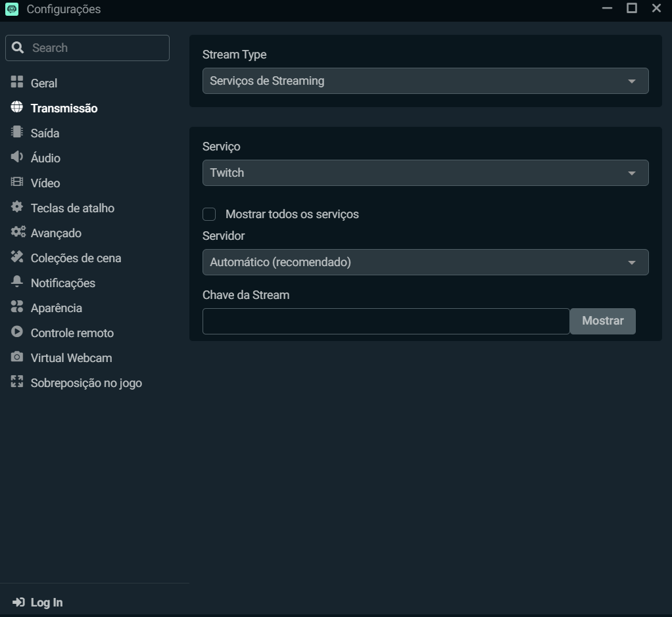
Task: Click the search magnifier icon
Action: click(18, 47)
